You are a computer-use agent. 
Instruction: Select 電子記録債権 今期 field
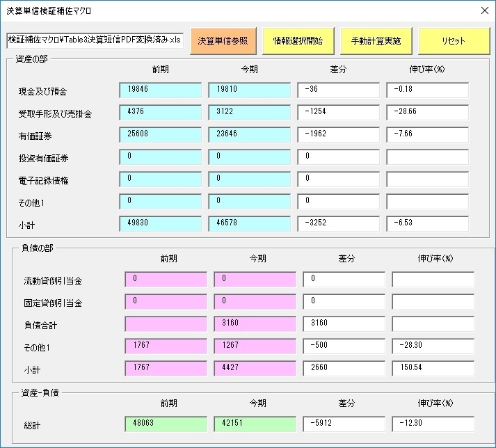pos(249,179)
